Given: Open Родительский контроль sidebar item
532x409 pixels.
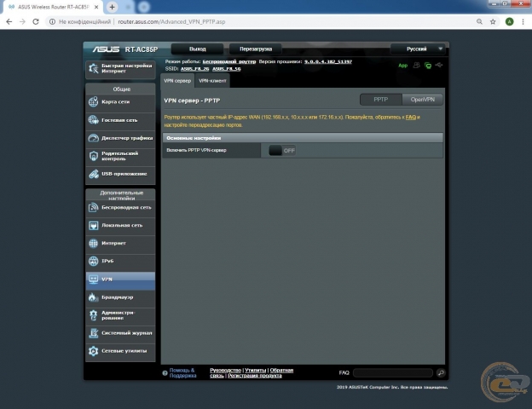Looking at the screenshot, I should click(119, 155).
